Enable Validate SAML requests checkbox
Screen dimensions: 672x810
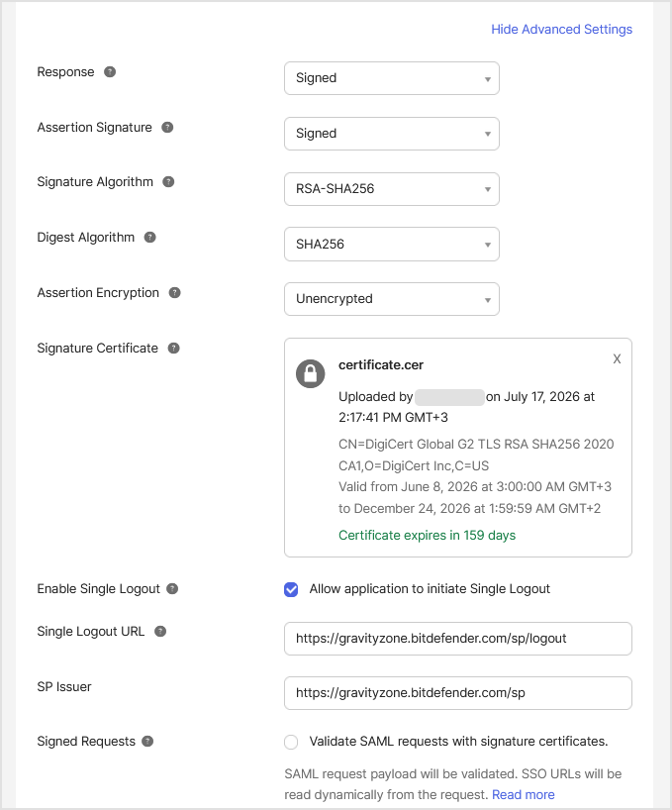291,742
